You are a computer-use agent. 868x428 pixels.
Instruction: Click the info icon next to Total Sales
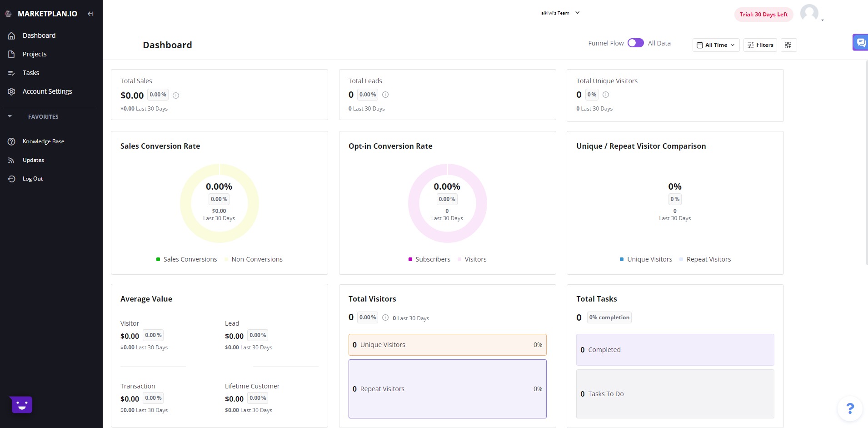pos(176,96)
